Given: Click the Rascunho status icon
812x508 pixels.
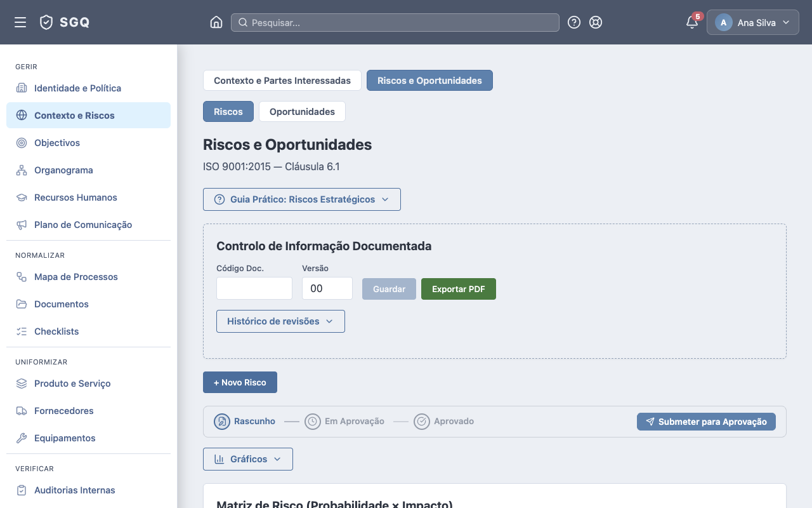Looking at the screenshot, I should pyautogui.click(x=221, y=422).
